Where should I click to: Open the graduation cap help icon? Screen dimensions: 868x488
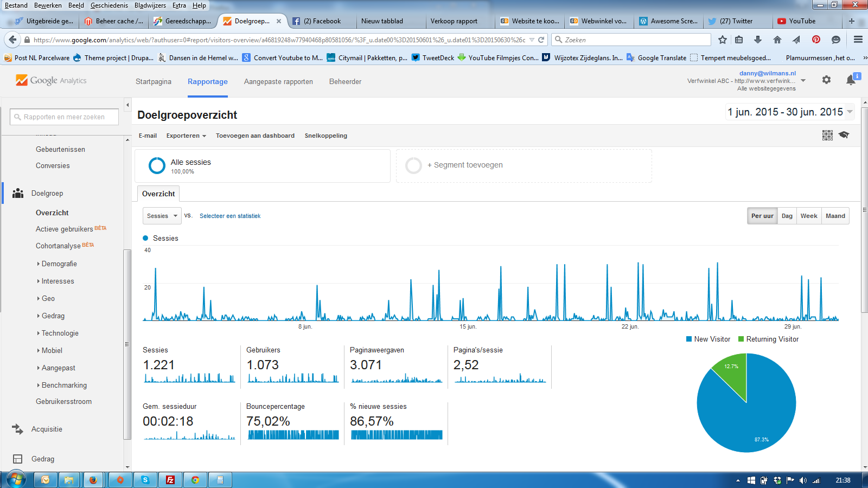point(844,134)
